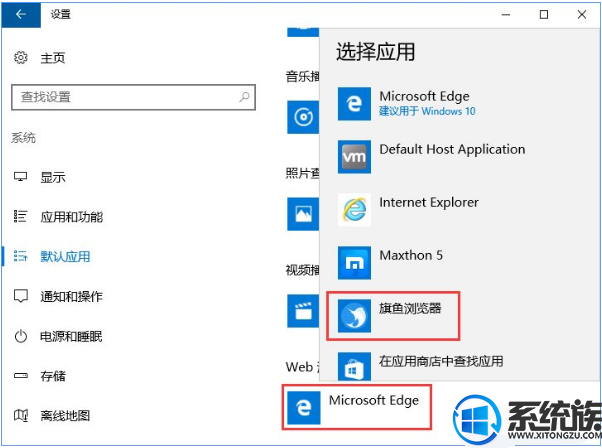Click the Edge icon in the 选择应用 list
This screenshot has height=448, width=602.
354,104
